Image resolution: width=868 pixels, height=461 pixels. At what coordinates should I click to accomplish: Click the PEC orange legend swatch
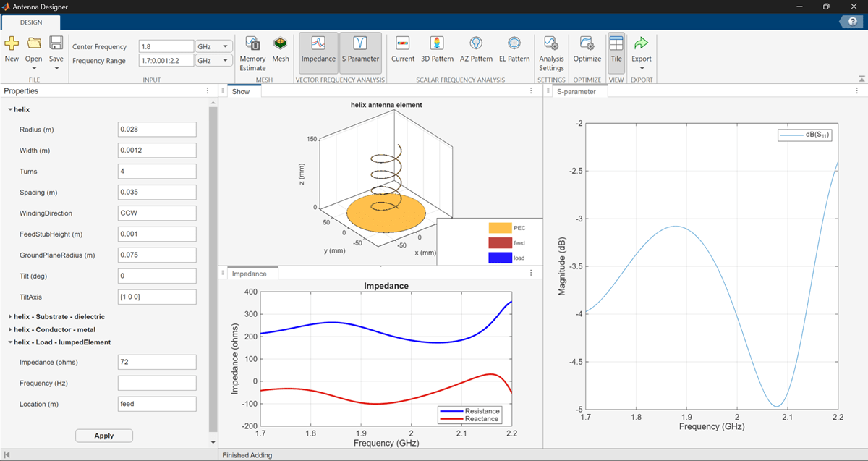[x=500, y=228]
